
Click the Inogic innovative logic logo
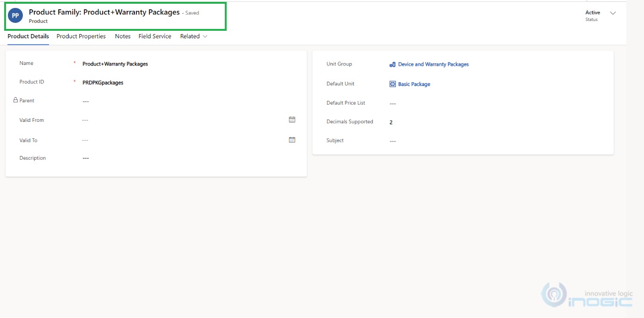click(587, 295)
